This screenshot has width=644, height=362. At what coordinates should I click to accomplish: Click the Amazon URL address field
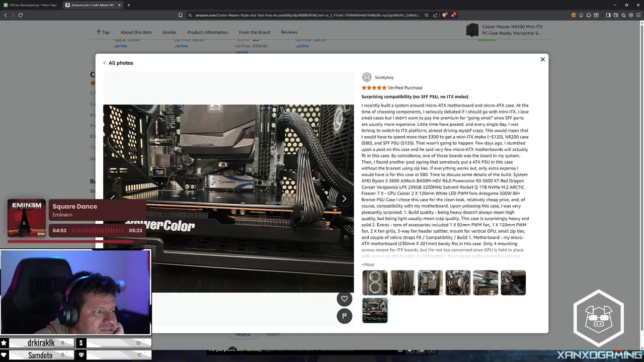[307, 15]
